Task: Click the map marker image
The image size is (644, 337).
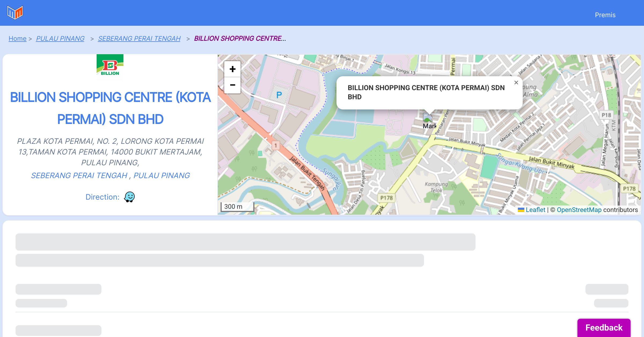Action: [428, 118]
